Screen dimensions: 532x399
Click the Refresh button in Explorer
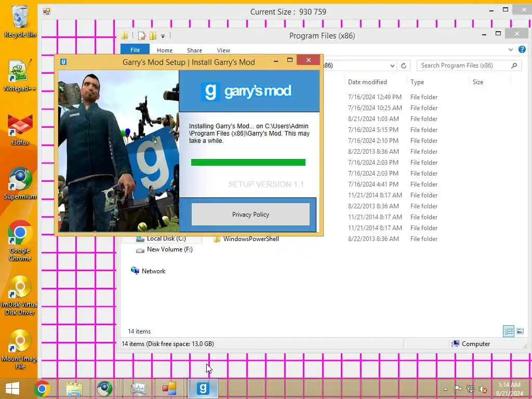coord(404,65)
